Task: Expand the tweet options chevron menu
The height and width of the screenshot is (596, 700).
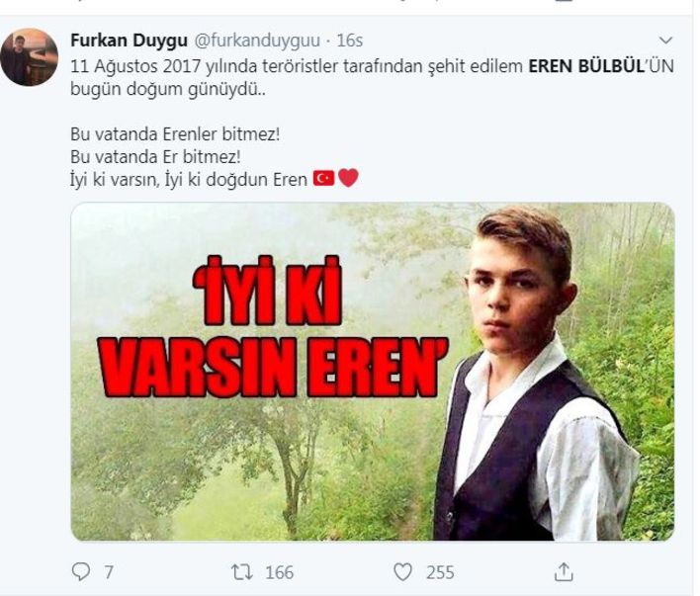Action: (665, 41)
